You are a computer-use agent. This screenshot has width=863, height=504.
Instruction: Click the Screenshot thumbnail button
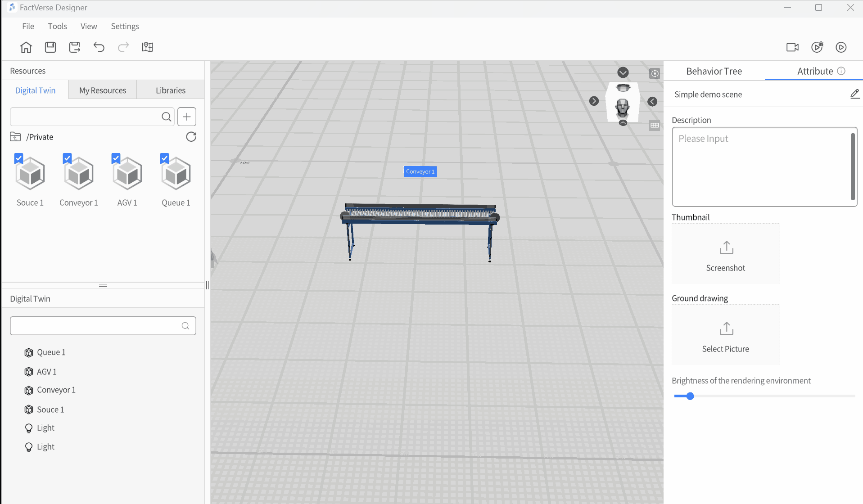[725, 255]
